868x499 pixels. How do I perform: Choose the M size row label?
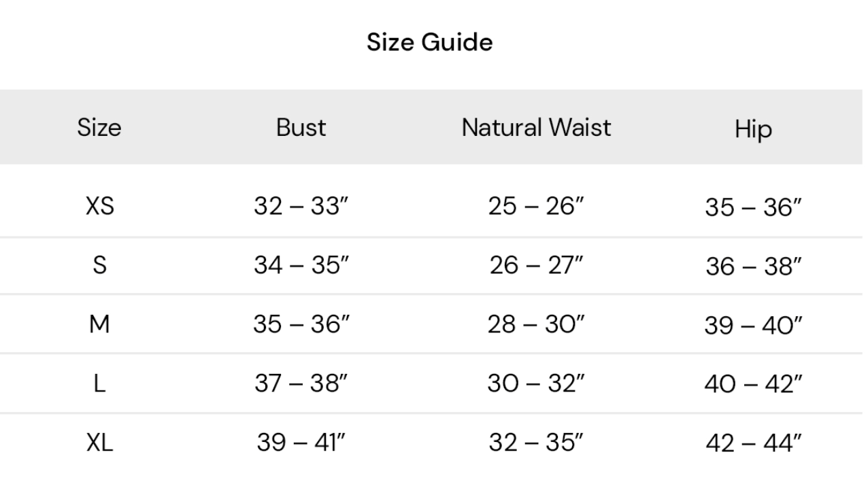click(x=99, y=325)
